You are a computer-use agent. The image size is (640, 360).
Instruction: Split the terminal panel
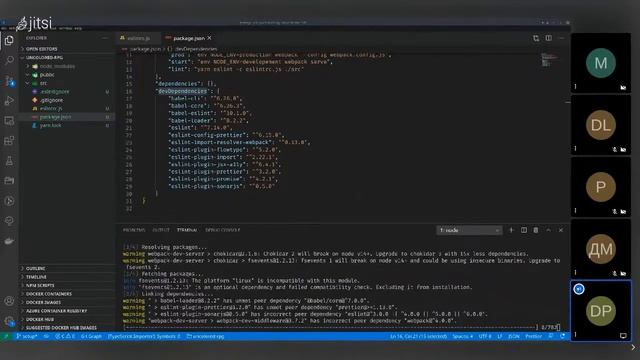pyautogui.click(x=524, y=230)
